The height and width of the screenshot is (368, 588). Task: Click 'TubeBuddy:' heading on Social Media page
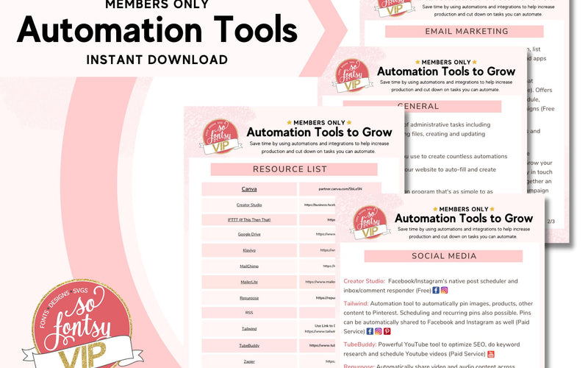tap(360, 344)
